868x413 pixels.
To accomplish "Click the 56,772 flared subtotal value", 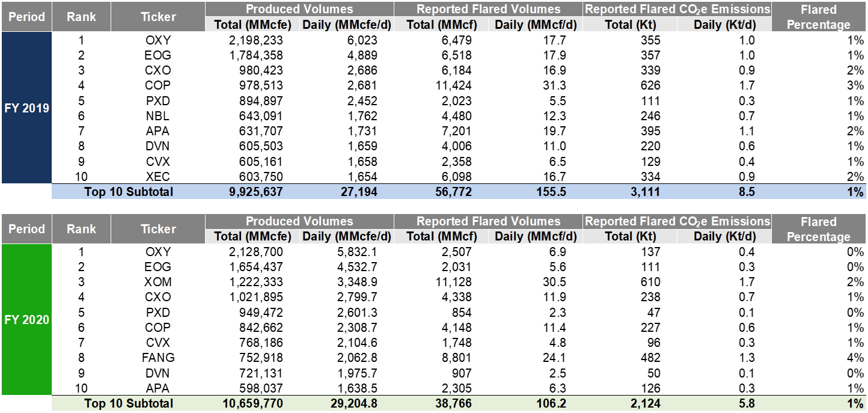I will (x=451, y=192).
